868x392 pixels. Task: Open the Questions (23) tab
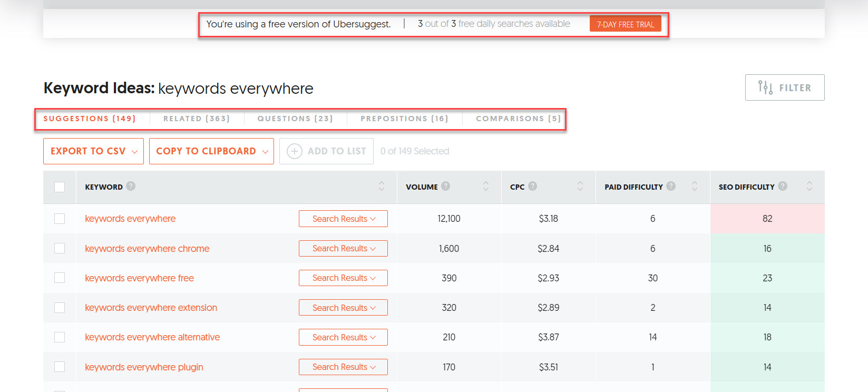(295, 119)
